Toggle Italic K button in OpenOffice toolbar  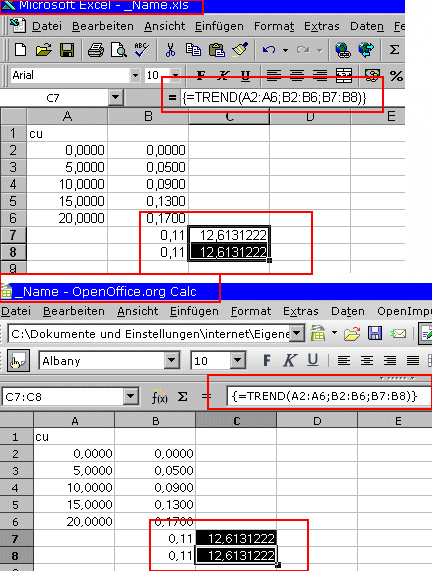point(290,361)
